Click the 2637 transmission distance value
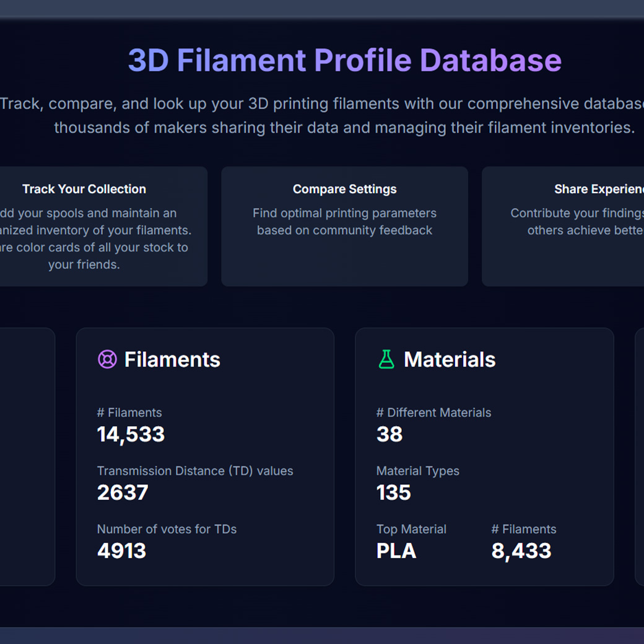The width and height of the screenshot is (644, 644). (x=123, y=492)
